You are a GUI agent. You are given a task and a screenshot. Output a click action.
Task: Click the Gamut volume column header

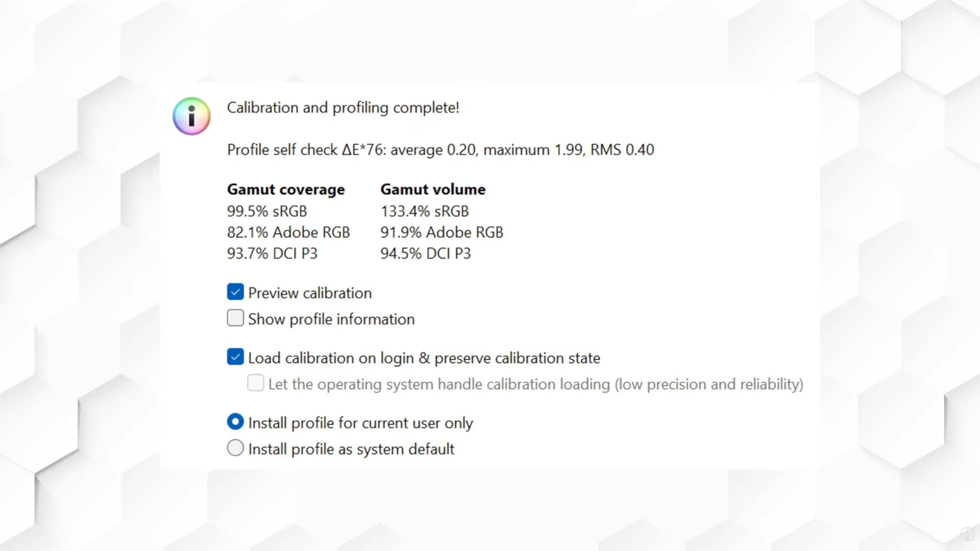pos(433,190)
